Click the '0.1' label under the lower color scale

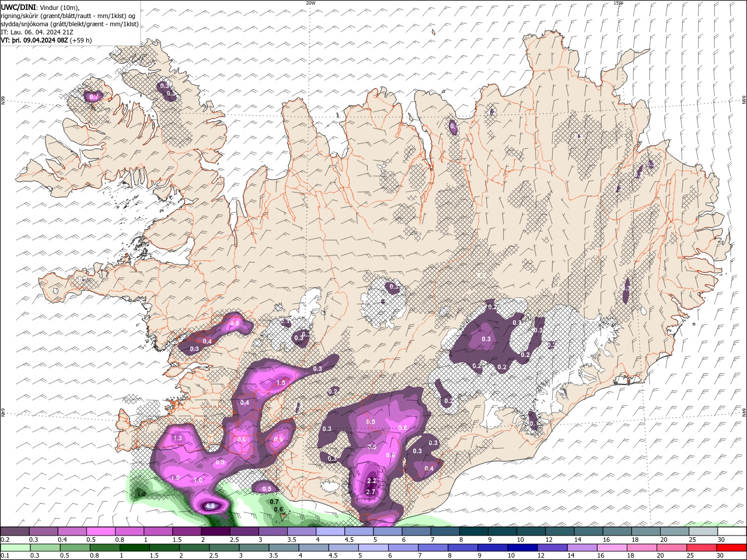pos(5,556)
